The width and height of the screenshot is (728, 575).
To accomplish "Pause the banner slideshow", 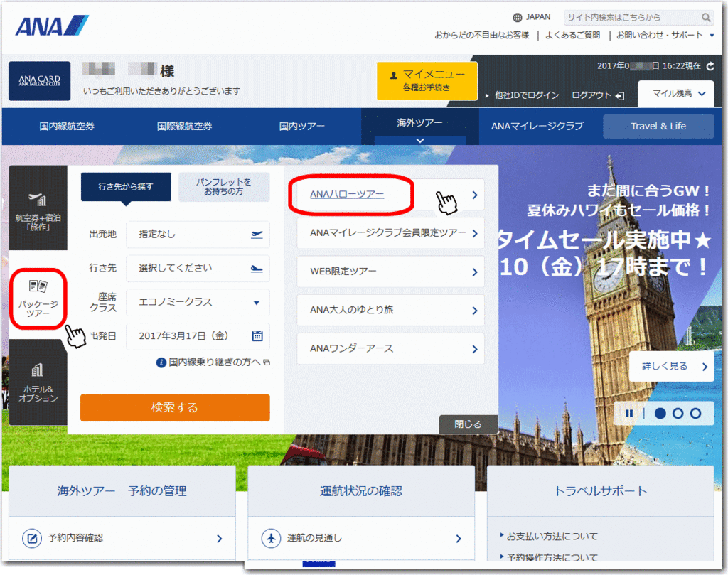I will 629,413.
